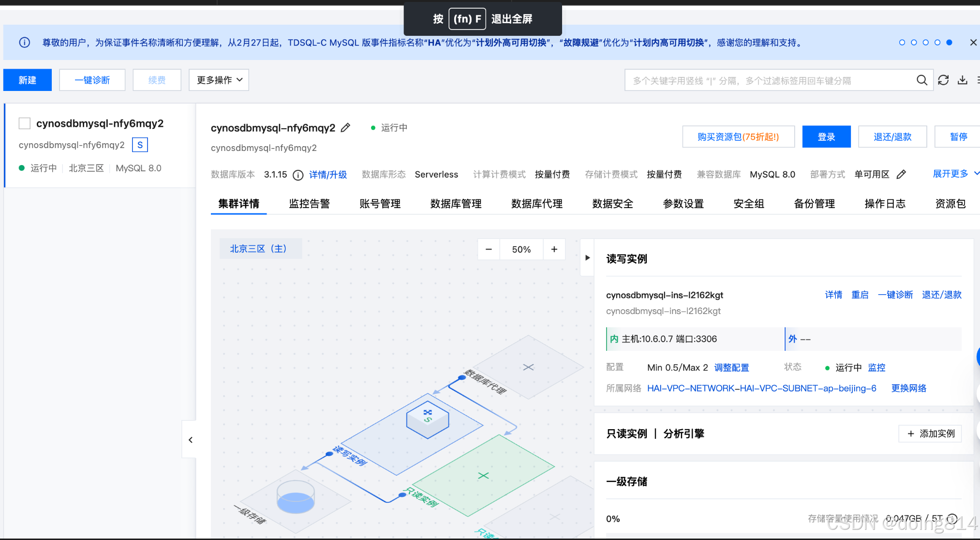Open the instance 监控 link

click(877, 368)
